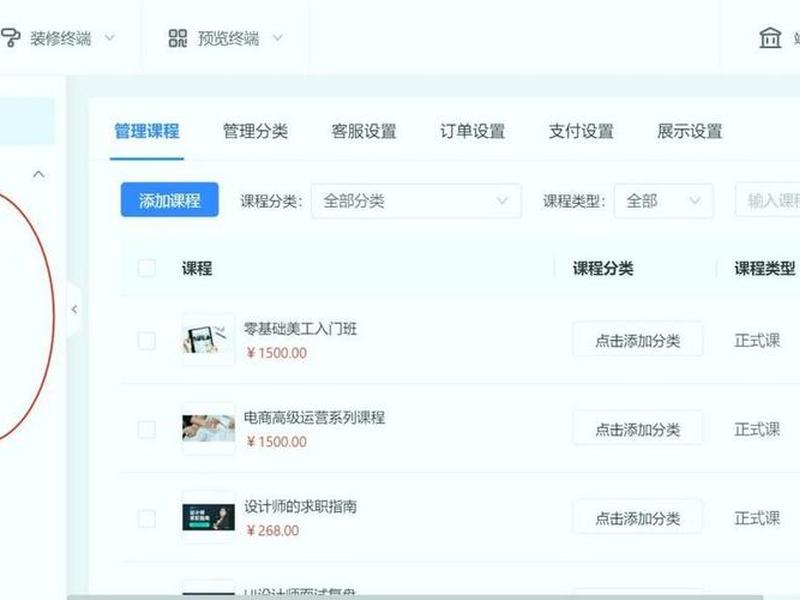This screenshot has height=600, width=800.
Task: Open the course title 电商高级运营系列课程
Action: pos(314,418)
